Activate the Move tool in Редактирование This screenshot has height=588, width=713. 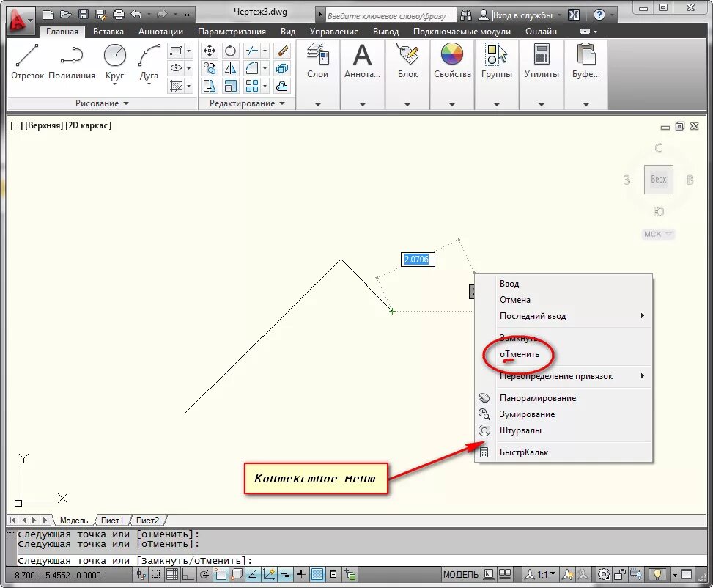[x=209, y=51]
